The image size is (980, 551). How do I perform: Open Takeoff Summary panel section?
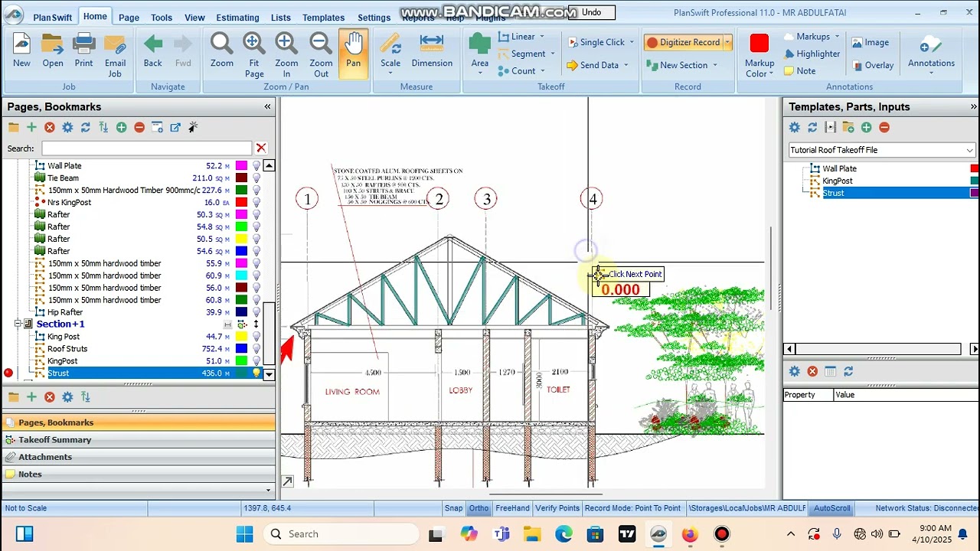tap(139, 440)
